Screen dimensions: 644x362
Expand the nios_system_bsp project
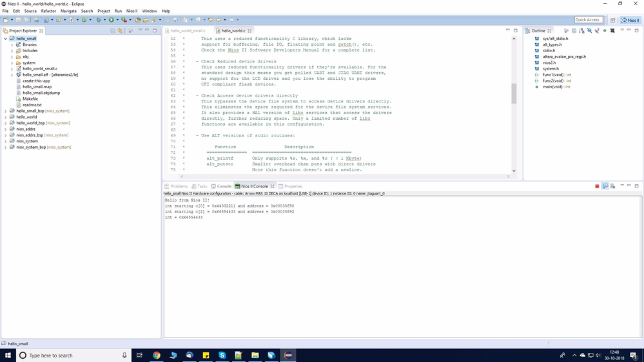click(x=5, y=148)
